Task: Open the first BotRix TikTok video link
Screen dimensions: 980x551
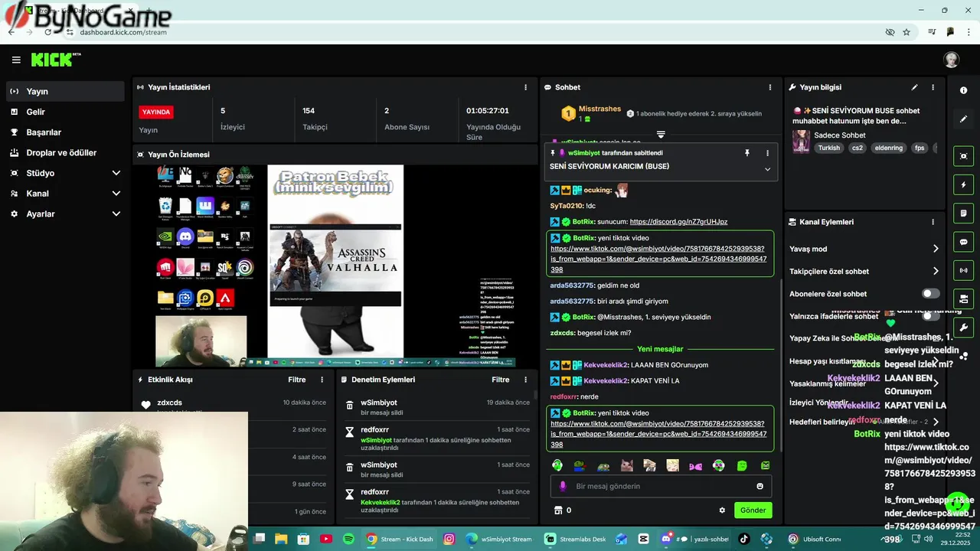Action: (658, 259)
